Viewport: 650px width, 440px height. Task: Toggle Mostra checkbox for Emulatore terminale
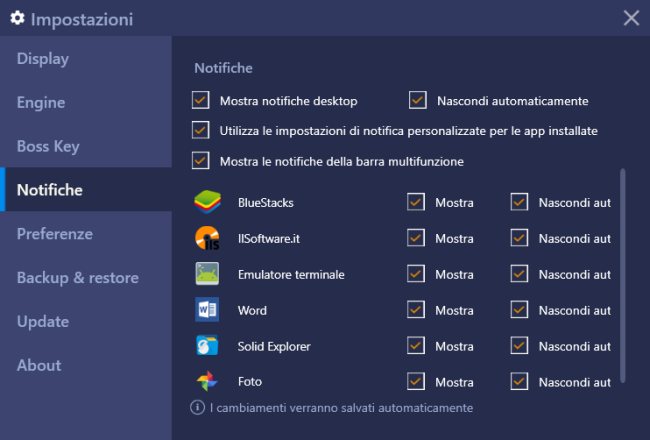(x=416, y=274)
